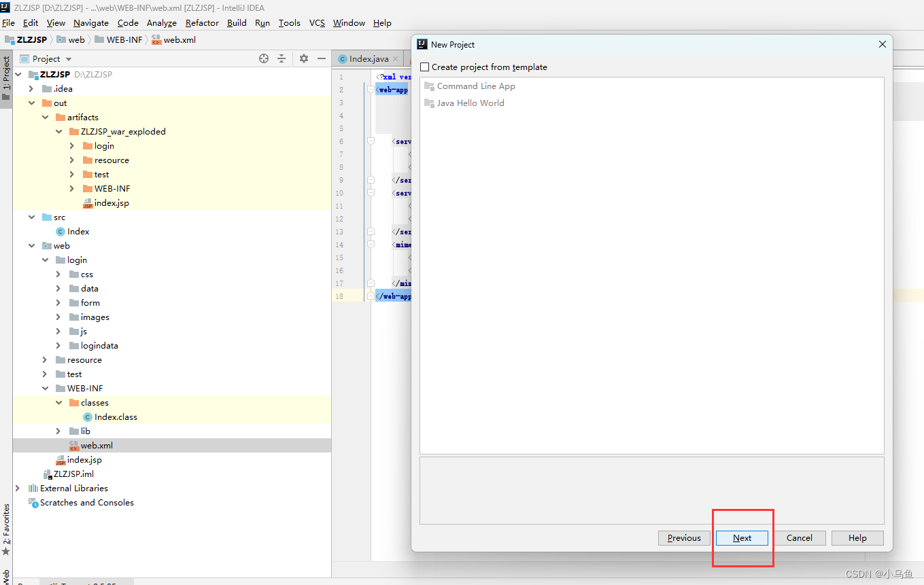Open the Refactor menu

[x=202, y=23]
